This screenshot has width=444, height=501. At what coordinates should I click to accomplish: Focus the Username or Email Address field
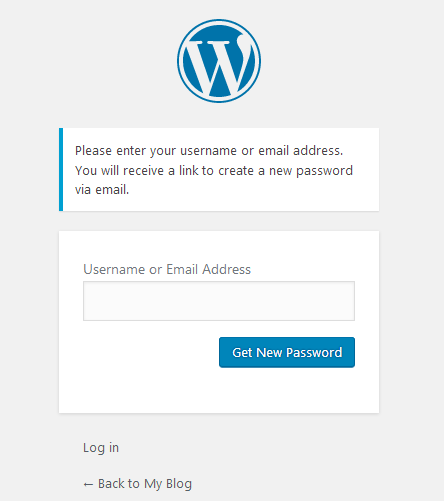point(219,301)
